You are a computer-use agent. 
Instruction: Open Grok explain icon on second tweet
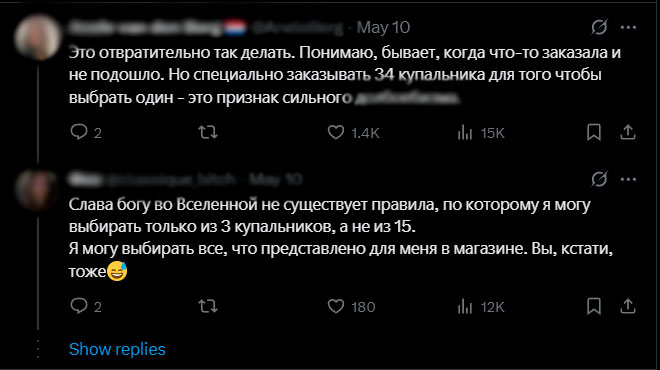tap(599, 179)
